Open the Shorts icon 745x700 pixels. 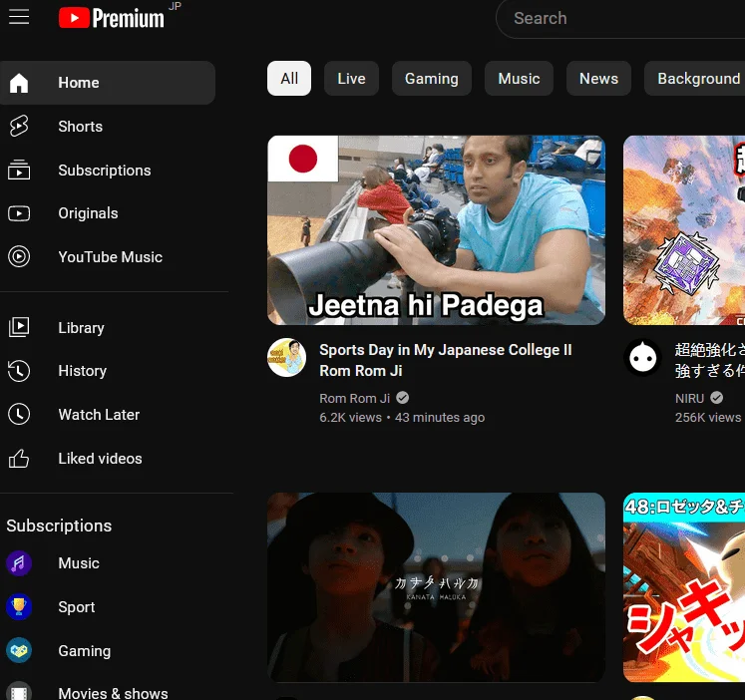point(19,127)
